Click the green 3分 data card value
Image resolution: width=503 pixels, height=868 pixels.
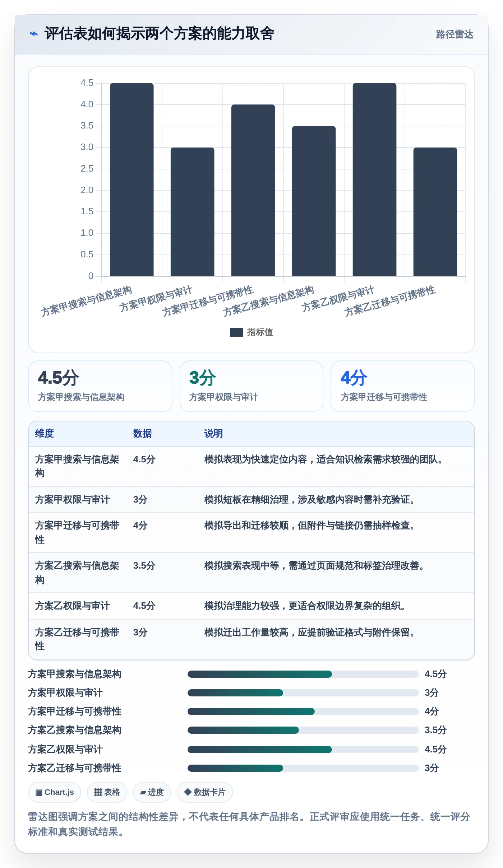tap(203, 378)
